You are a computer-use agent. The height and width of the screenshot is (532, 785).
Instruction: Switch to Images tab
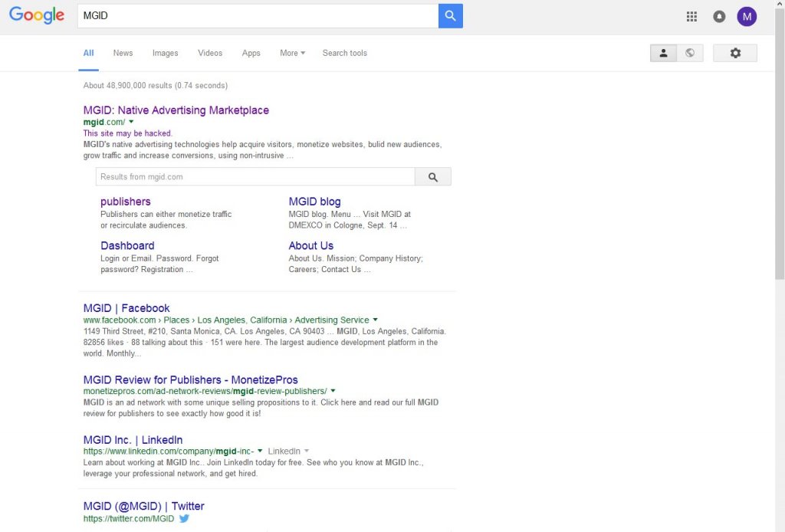166,53
